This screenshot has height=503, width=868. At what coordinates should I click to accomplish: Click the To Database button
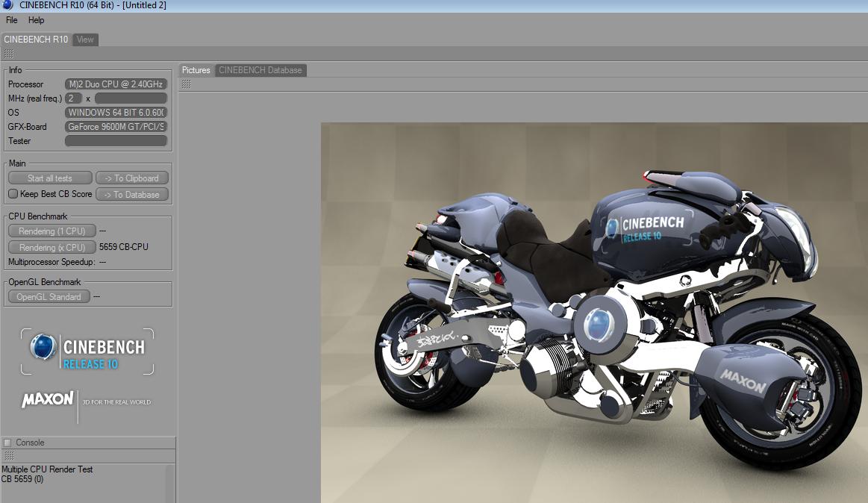pos(132,194)
